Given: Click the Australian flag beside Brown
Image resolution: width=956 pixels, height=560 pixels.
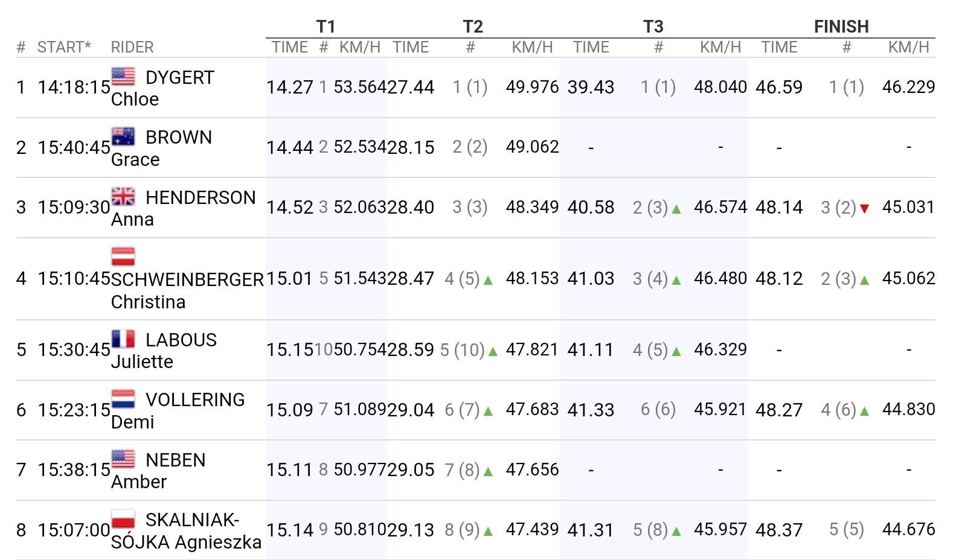Looking at the screenshot, I should (123, 136).
